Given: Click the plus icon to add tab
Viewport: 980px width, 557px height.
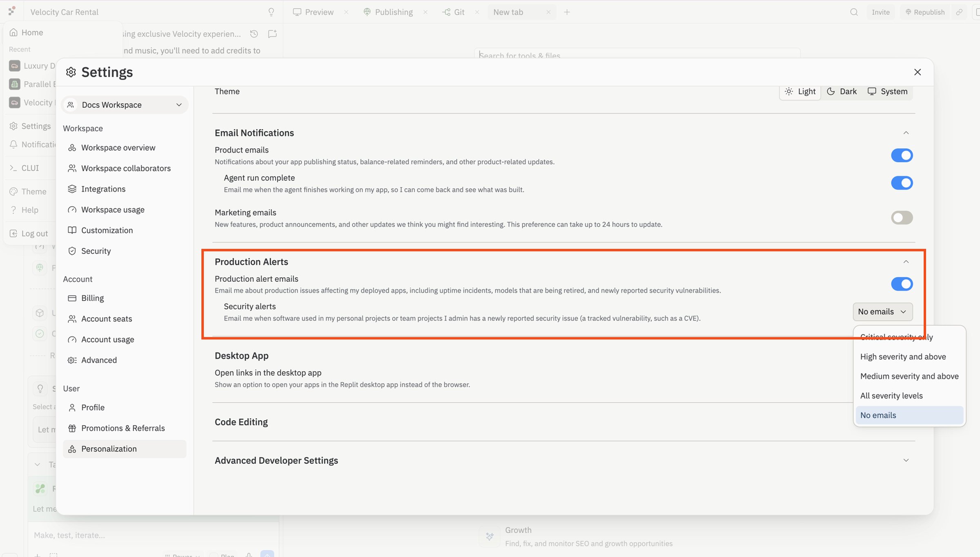Looking at the screenshot, I should click(567, 12).
